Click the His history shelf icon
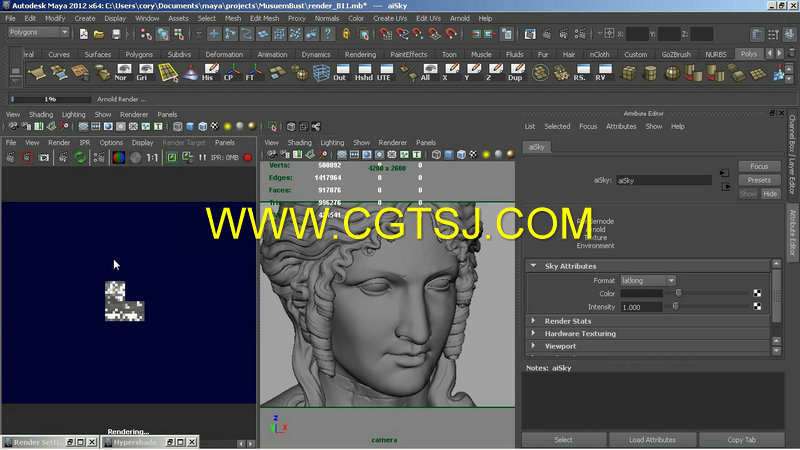This screenshot has height=450, width=800. click(x=210, y=72)
